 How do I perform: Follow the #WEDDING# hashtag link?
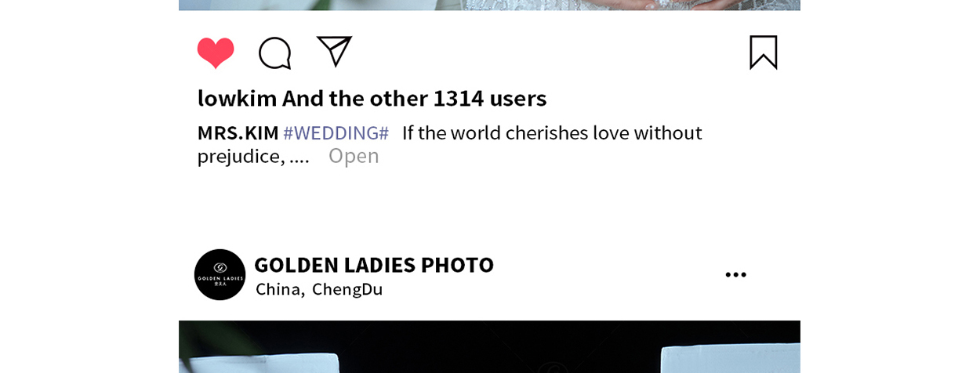pyautogui.click(x=336, y=132)
